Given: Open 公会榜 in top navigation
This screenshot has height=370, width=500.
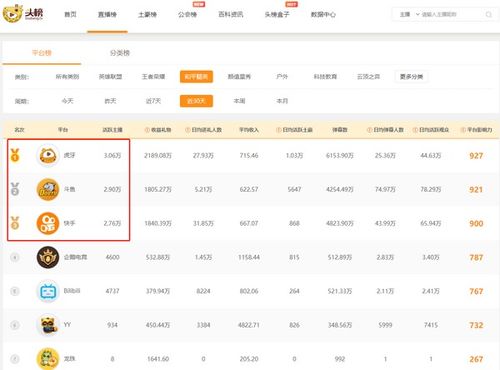Looking at the screenshot, I should click(187, 14).
